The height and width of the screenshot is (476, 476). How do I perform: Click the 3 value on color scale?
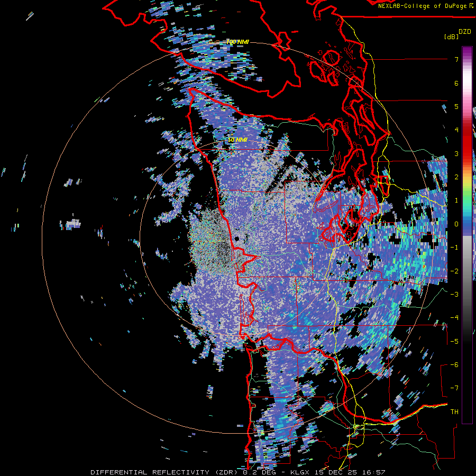click(456, 153)
